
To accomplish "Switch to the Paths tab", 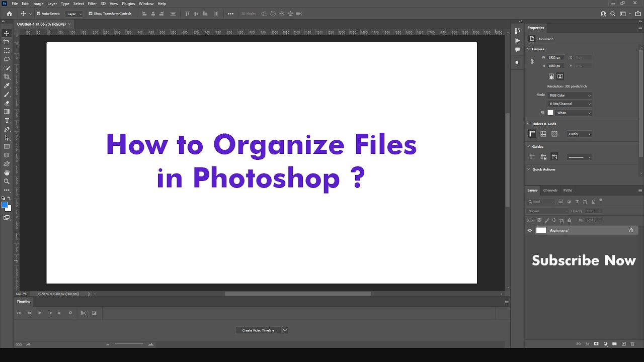I will (x=568, y=190).
